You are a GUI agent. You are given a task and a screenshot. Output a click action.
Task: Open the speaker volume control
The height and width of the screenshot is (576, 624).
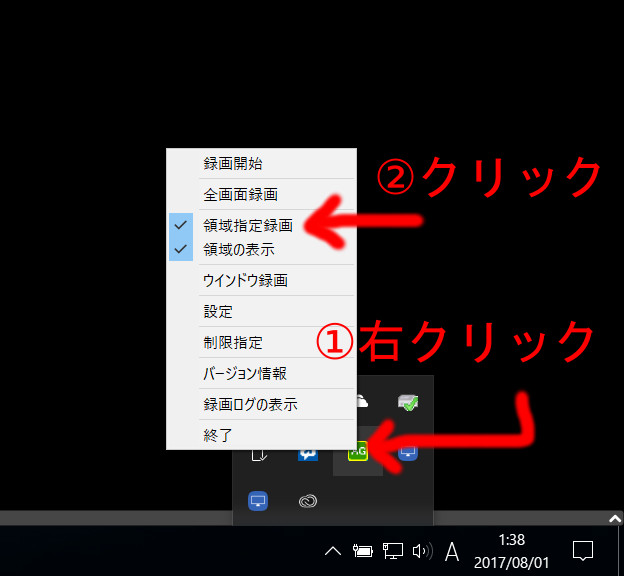click(422, 551)
